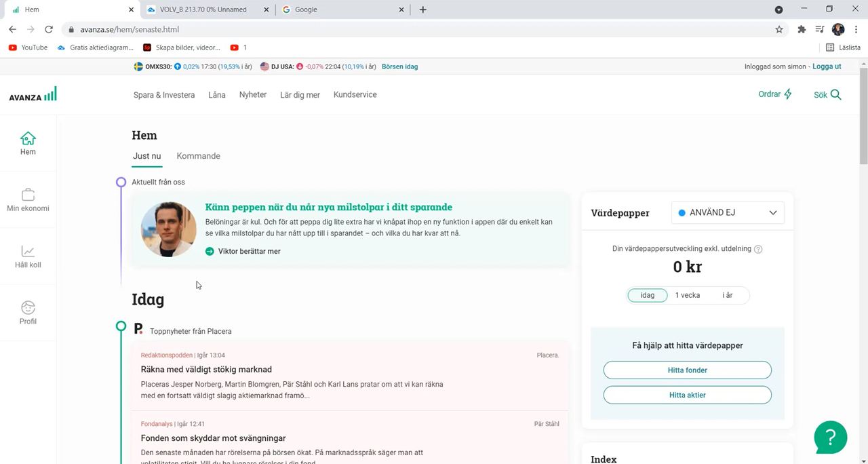The height and width of the screenshot is (464, 868).
Task: Open Spara & Investera menu
Action: pos(164,95)
